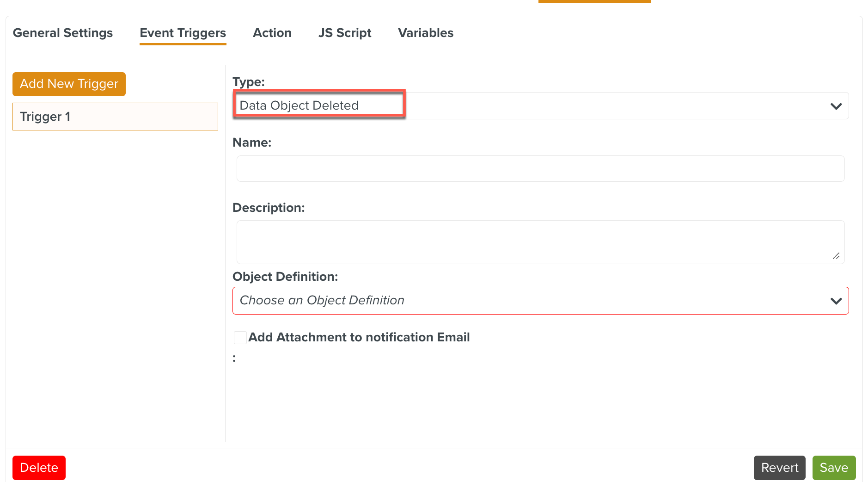
Task: Save changes with the green Save button
Action: 834,468
